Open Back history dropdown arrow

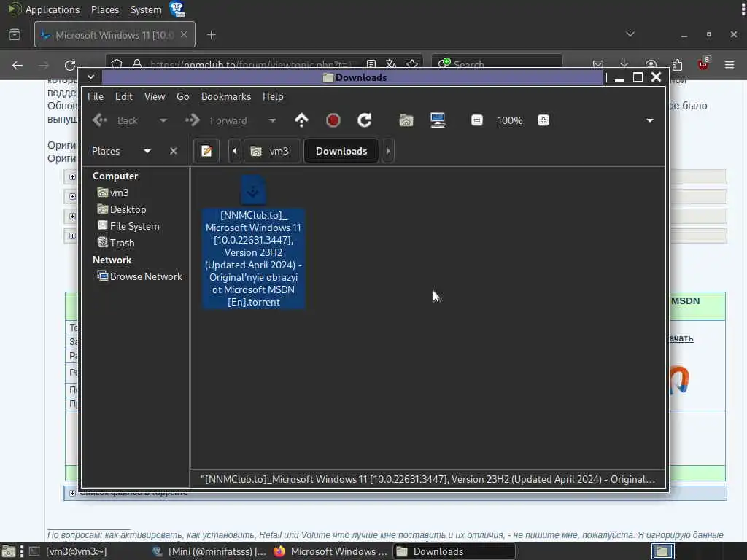pos(163,120)
